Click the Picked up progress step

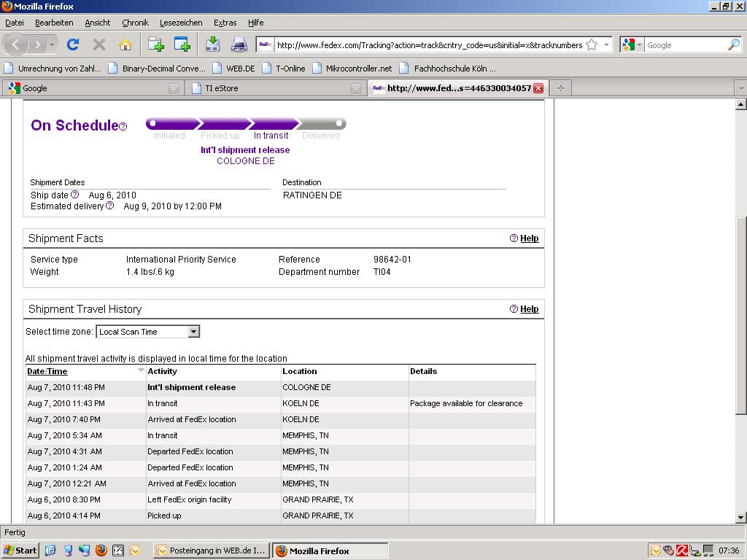click(x=220, y=135)
